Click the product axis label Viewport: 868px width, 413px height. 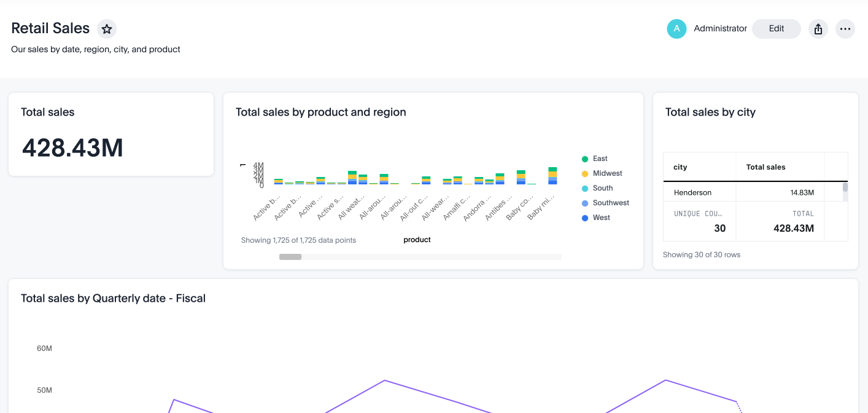417,240
